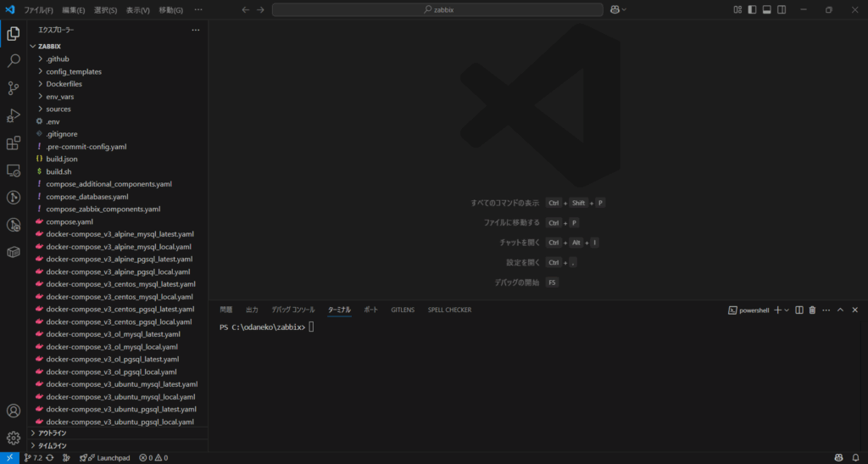Viewport: 868px width, 464px height.
Task: Open Copilot status icon in status bar
Action: pyautogui.click(x=838, y=458)
